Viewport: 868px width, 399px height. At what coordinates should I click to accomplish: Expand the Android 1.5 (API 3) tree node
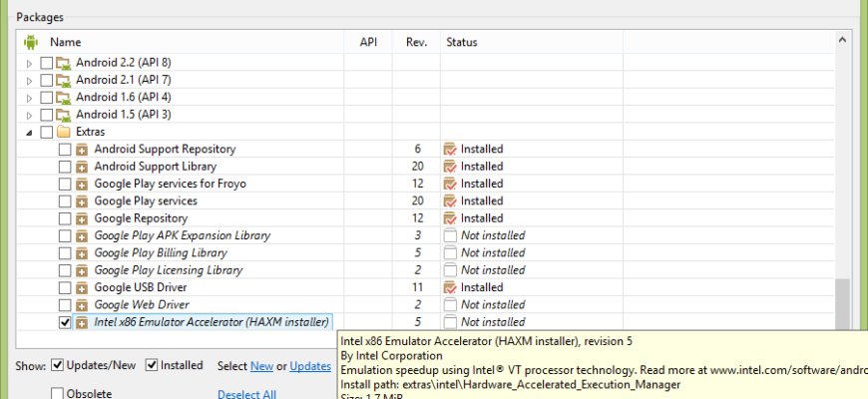click(x=30, y=115)
